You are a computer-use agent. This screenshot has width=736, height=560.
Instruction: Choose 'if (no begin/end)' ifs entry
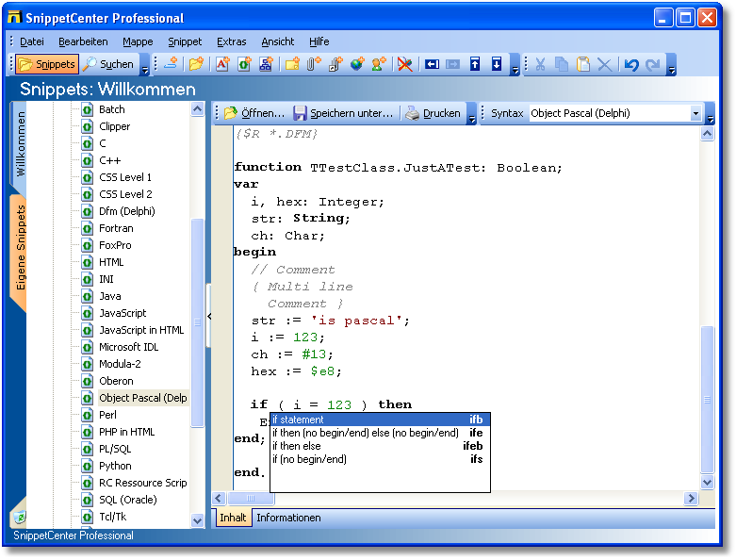point(380,459)
